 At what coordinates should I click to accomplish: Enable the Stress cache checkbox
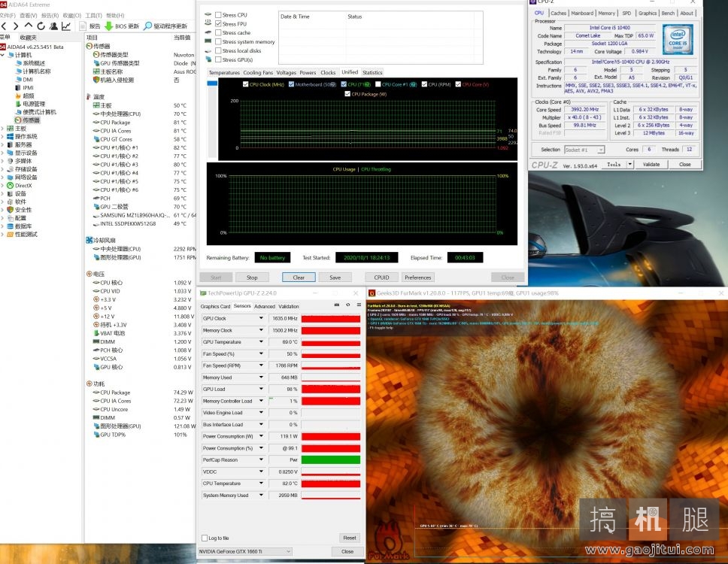(x=218, y=32)
